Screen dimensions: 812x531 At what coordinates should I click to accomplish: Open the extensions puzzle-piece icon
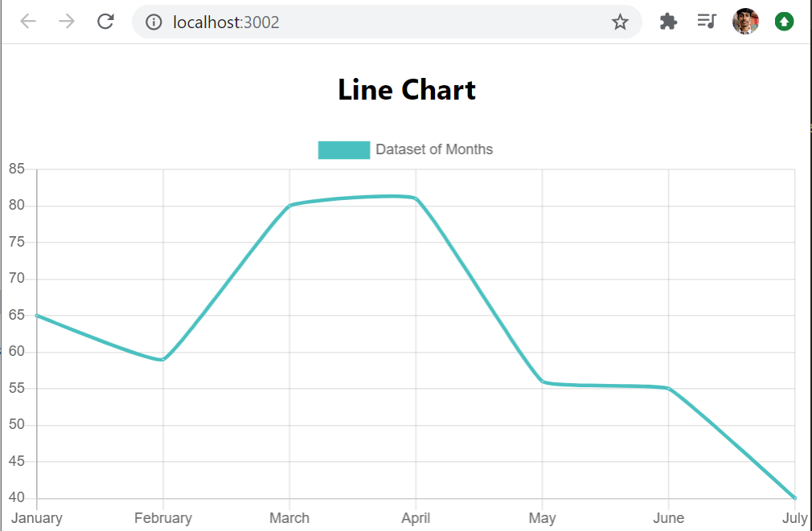click(x=668, y=22)
